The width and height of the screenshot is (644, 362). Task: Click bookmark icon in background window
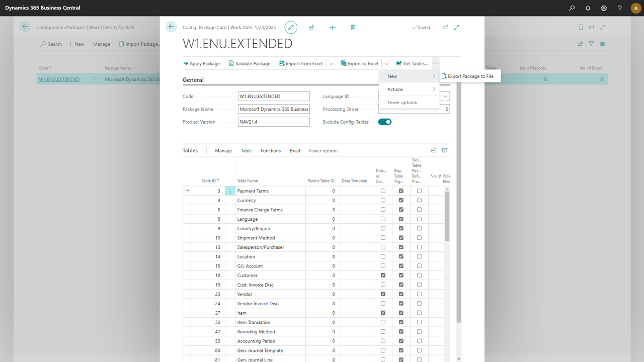[581, 27]
